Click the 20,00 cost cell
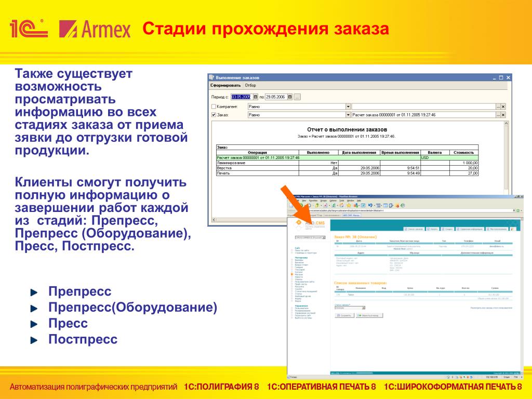 tap(464, 168)
